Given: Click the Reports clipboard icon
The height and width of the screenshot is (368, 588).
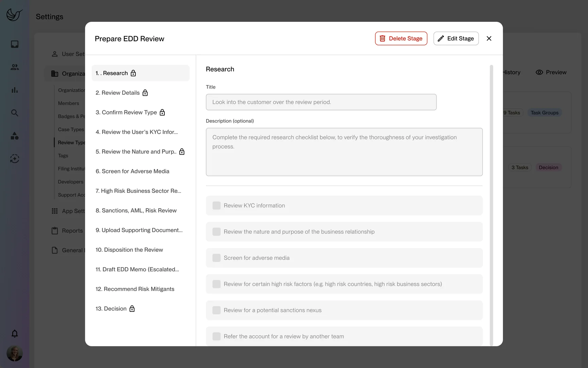Looking at the screenshot, I should tap(54, 231).
